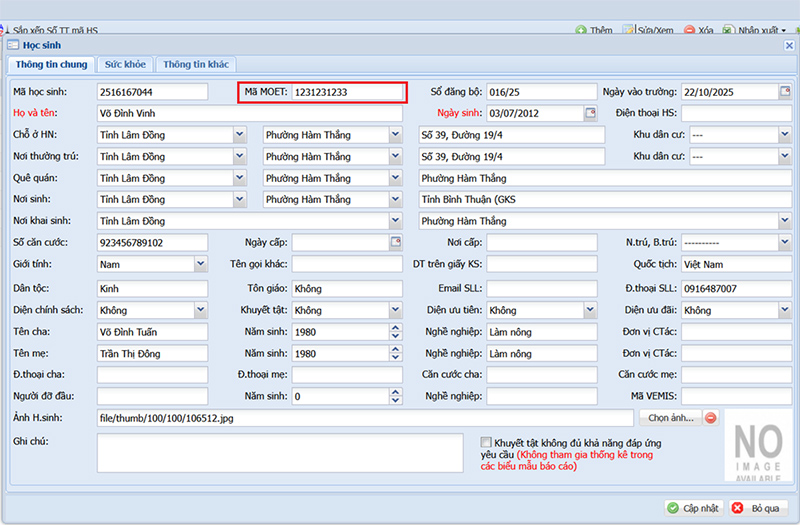This screenshot has width=800, height=525.
Task: Open the Thông tin khác tab
Action: [x=196, y=64]
